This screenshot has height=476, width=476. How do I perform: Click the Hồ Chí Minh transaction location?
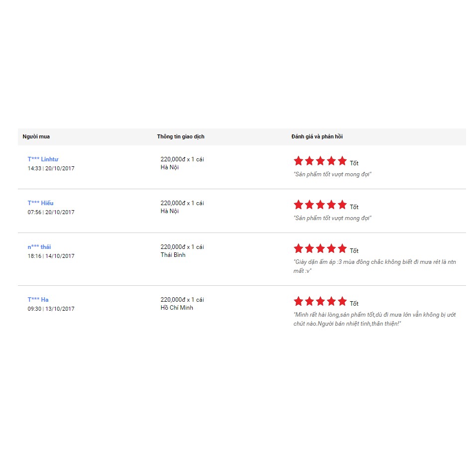[176, 308]
